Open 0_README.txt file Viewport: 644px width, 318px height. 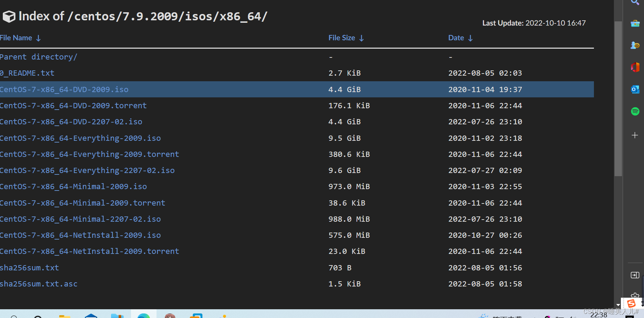point(27,73)
